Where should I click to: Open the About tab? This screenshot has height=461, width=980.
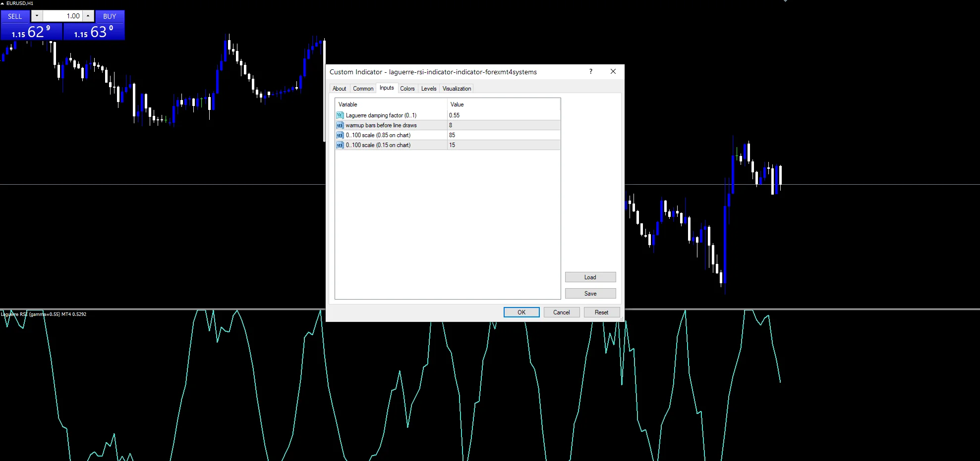(340, 89)
